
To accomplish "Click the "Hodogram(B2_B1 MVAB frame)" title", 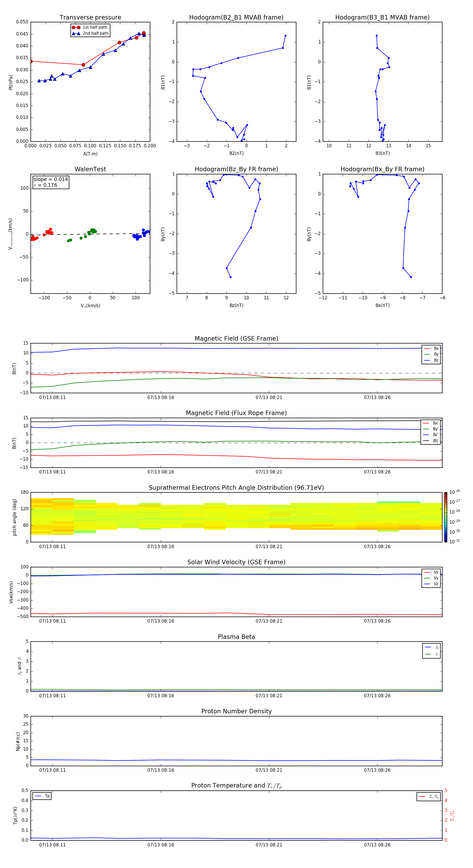I will pos(236,18).
